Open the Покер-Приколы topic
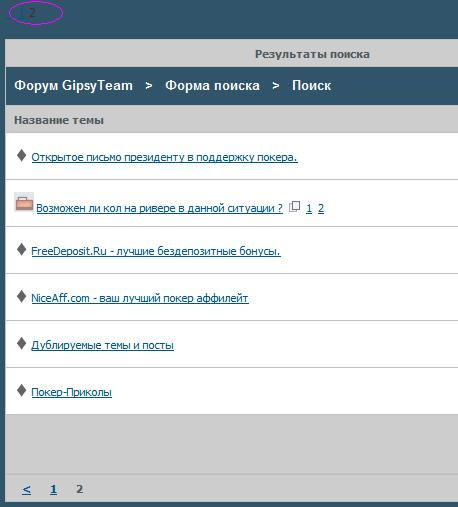The image size is (458, 507). click(x=71, y=392)
